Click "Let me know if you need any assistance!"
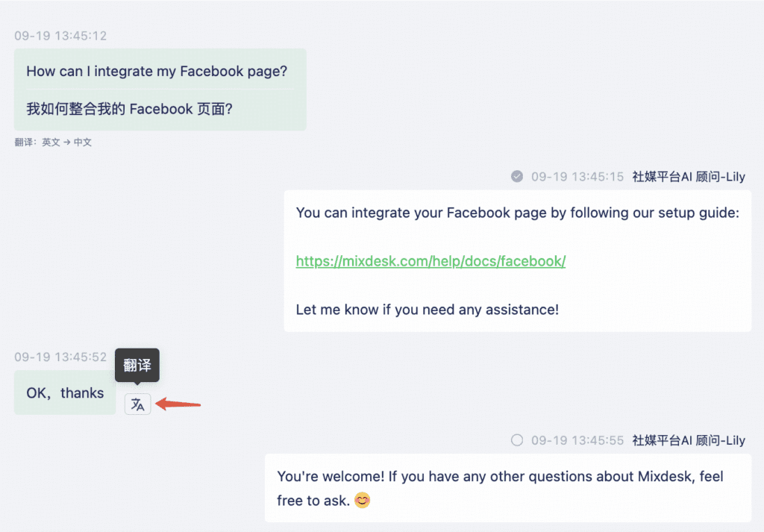 click(x=427, y=309)
